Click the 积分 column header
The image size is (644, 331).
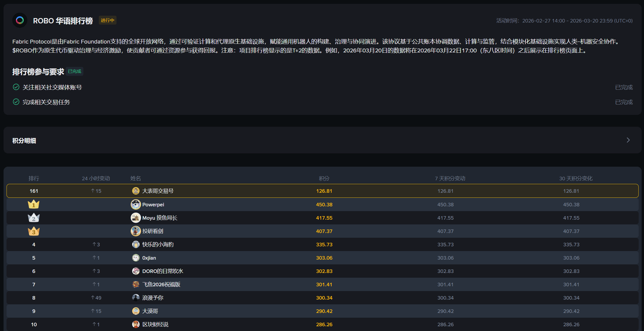click(324, 179)
